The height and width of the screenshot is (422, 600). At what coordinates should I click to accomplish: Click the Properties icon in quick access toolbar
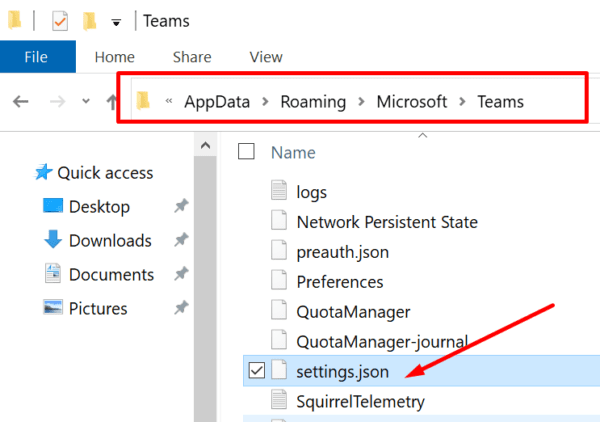[60, 21]
